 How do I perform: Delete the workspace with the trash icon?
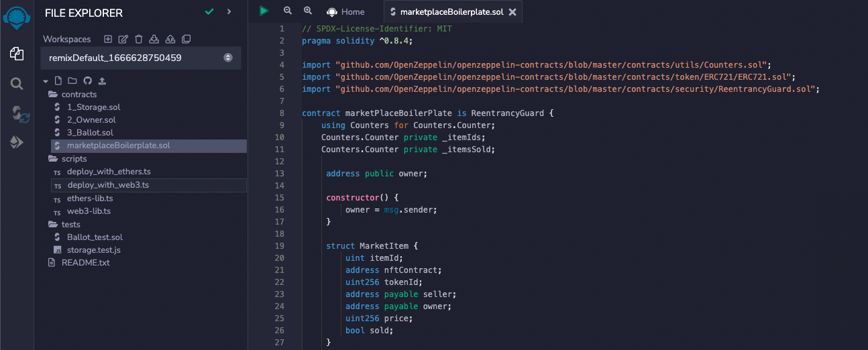pyautogui.click(x=139, y=40)
